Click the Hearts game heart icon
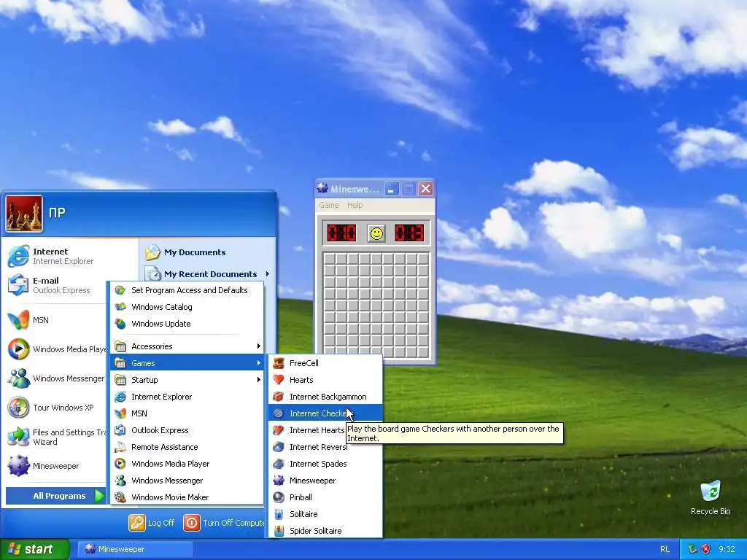747x560 pixels. click(279, 380)
